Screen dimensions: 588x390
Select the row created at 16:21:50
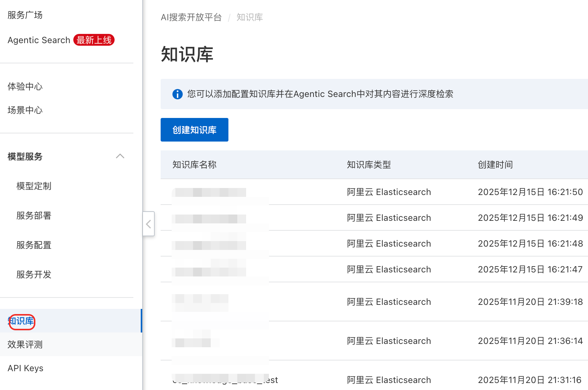point(374,192)
